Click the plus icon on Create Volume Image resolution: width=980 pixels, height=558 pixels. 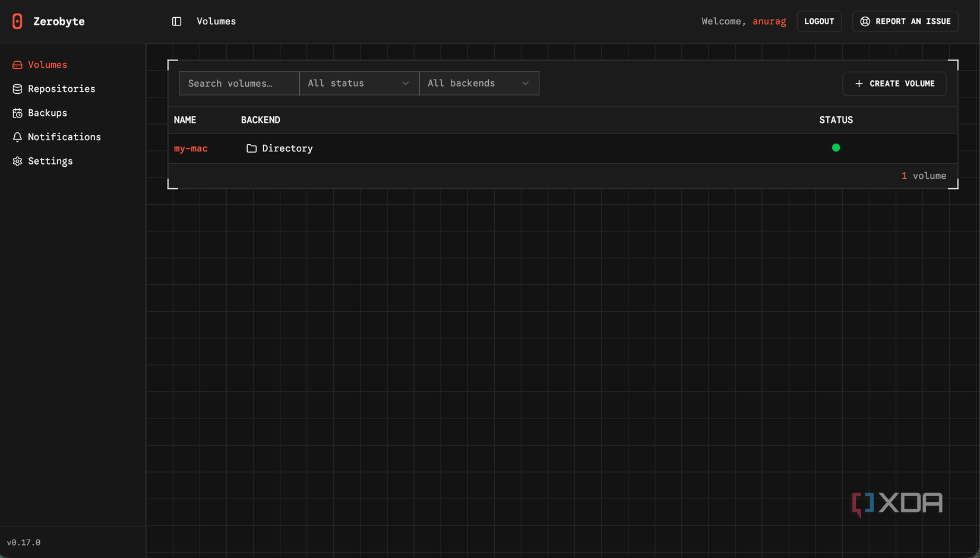tap(859, 84)
